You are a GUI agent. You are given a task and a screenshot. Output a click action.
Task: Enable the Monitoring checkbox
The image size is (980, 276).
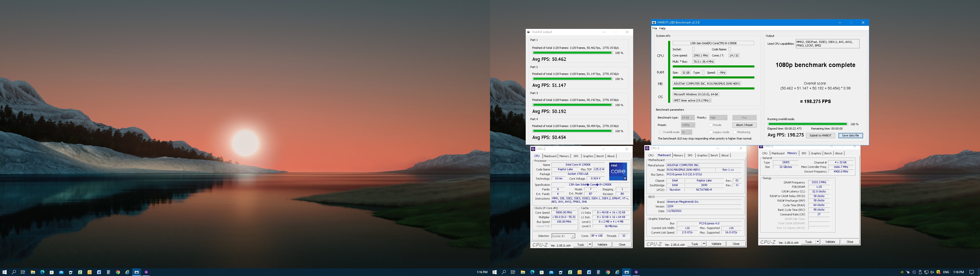point(735,132)
